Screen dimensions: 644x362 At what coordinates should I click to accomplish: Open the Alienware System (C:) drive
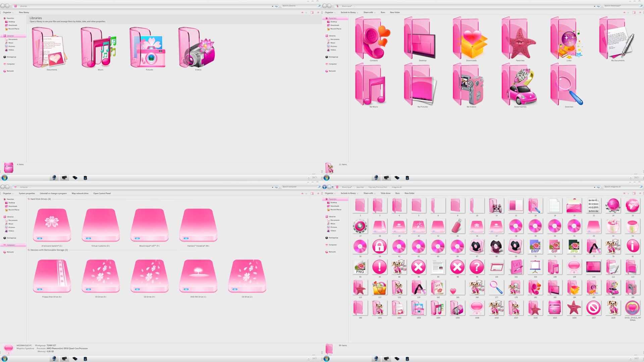52,225
